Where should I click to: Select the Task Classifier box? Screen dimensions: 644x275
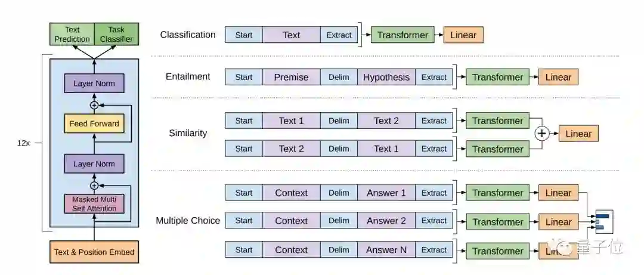click(x=116, y=35)
